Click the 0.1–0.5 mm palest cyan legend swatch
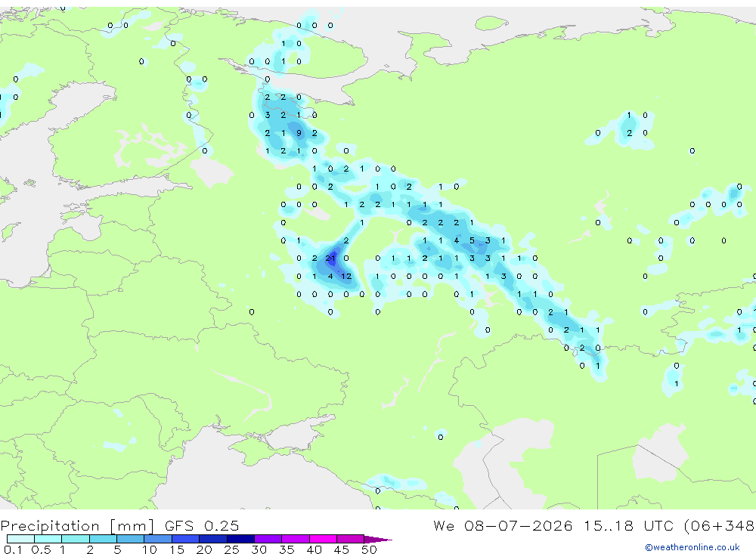The width and height of the screenshot is (756, 554). (20, 539)
